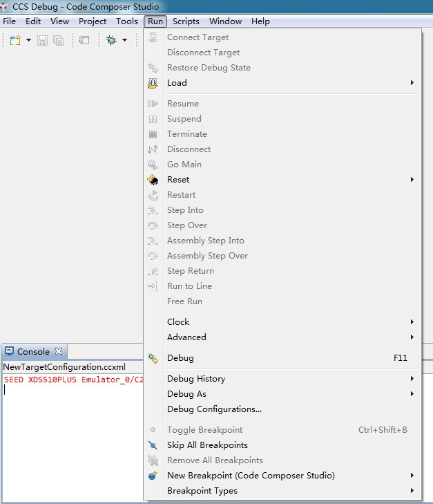Click the Debug F11 menu icon
The image size is (433, 504).
(x=153, y=358)
